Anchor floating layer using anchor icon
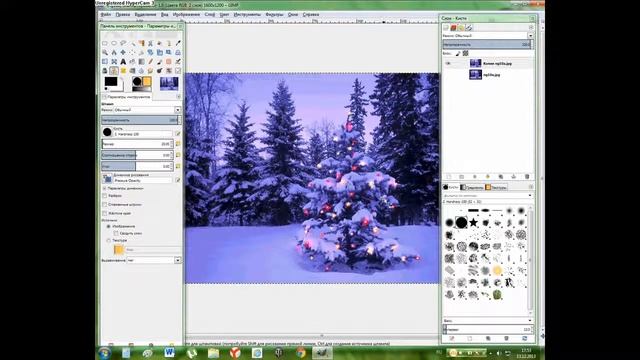 click(x=514, y=177)
